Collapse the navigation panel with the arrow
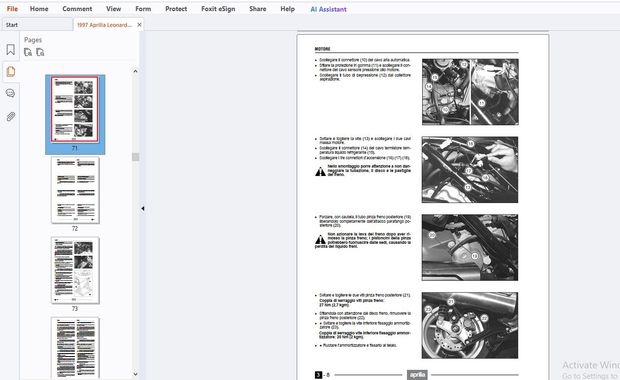Image resolution: width=620 pixels, height=380 pixels. pos(142,208)
